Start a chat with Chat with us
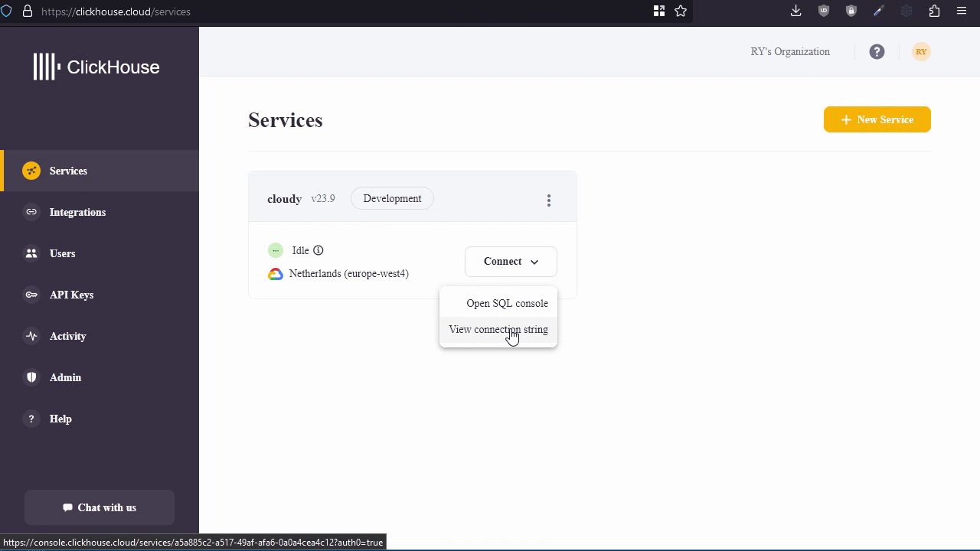This screenshot has width=980, height=551. [x=100, y=507]
